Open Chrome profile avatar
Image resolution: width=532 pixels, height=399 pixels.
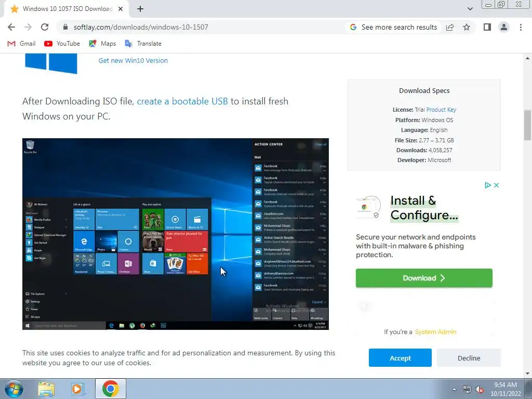pos(504,27)
